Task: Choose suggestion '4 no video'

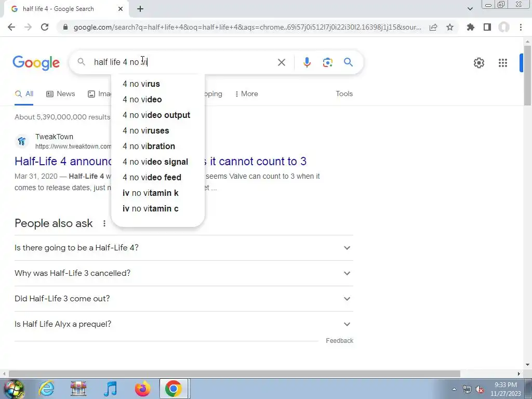Action: coord(158,99)
